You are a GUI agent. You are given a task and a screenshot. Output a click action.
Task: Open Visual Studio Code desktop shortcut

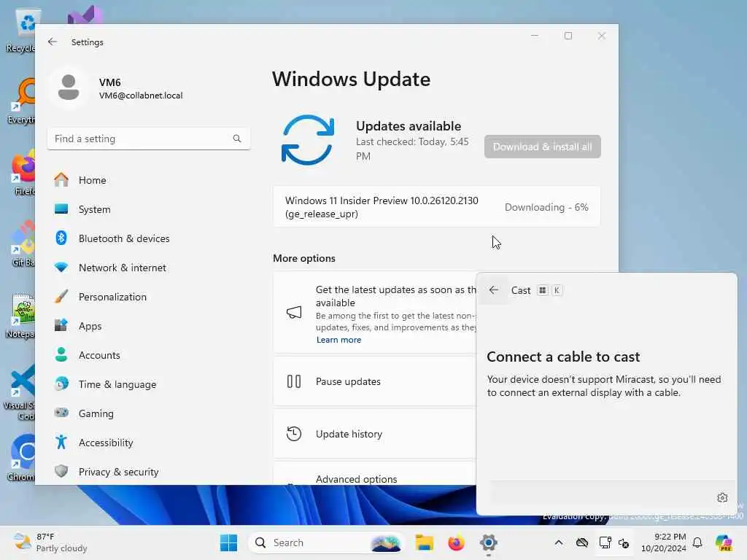tap(19, 392)
